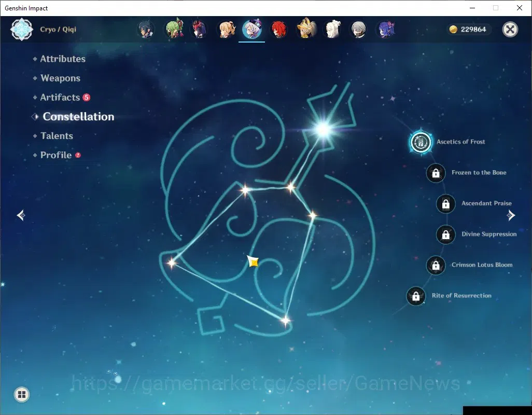532x415 pixels.
Task: Select the highlighted Qiqi character portrait
Action: pos(252,29)
